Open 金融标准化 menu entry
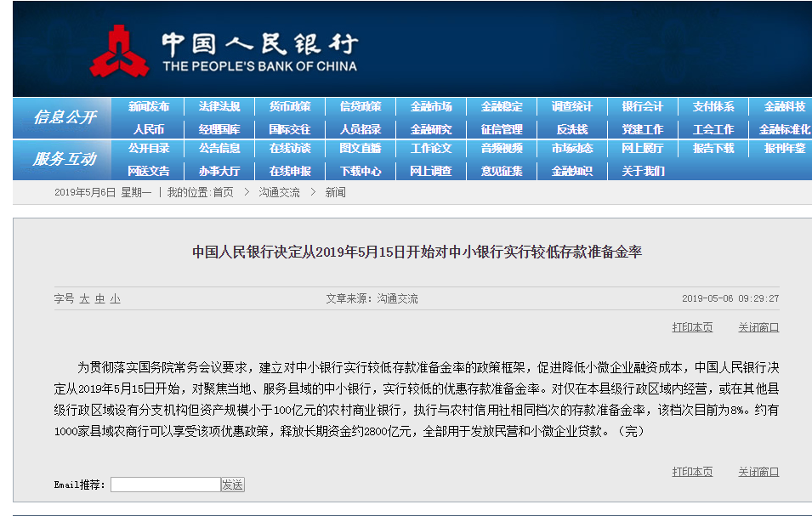 coord(785,129)
